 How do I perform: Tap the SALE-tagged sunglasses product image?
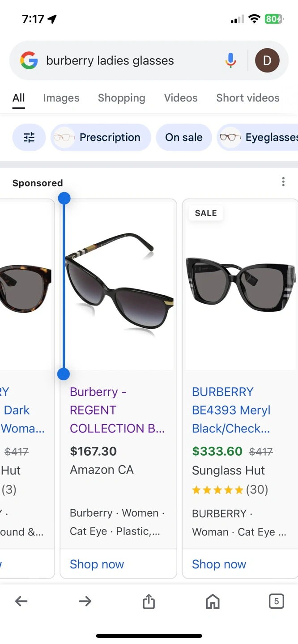(240, 286)
